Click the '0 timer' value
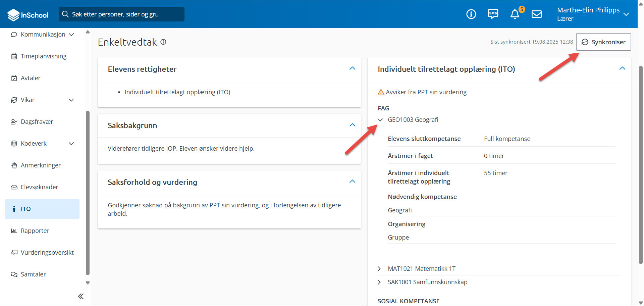 pyautogui.click(x=494, y=156)
